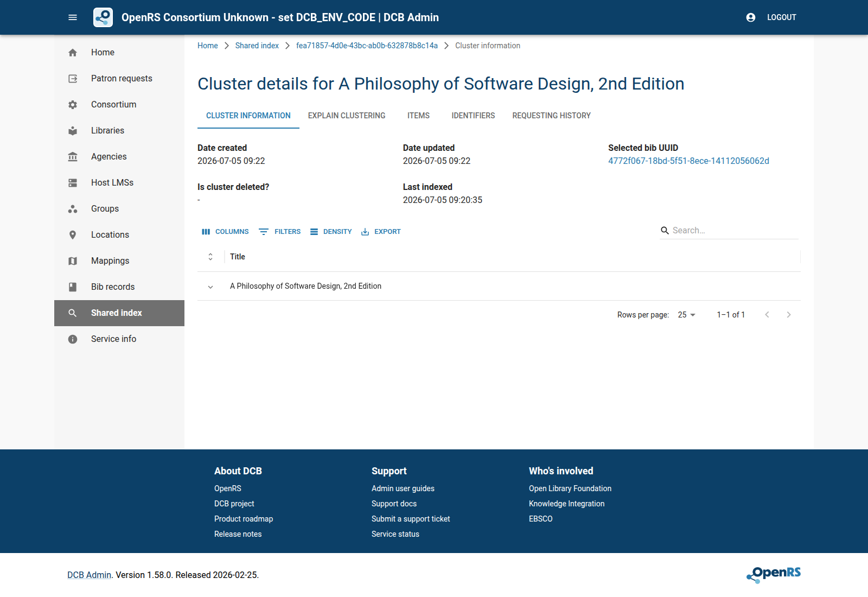Go to next page arrow
The width and height of the screenshot is (868, 597).
coord(789,315)
